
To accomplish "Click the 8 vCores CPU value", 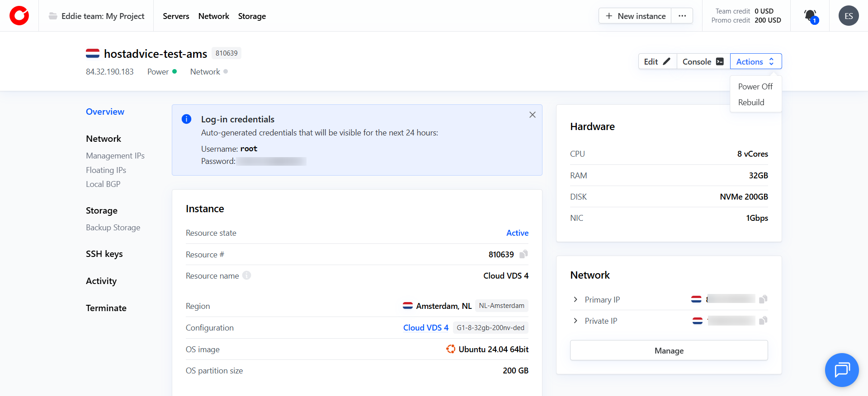I will click(x=753, y=154).
